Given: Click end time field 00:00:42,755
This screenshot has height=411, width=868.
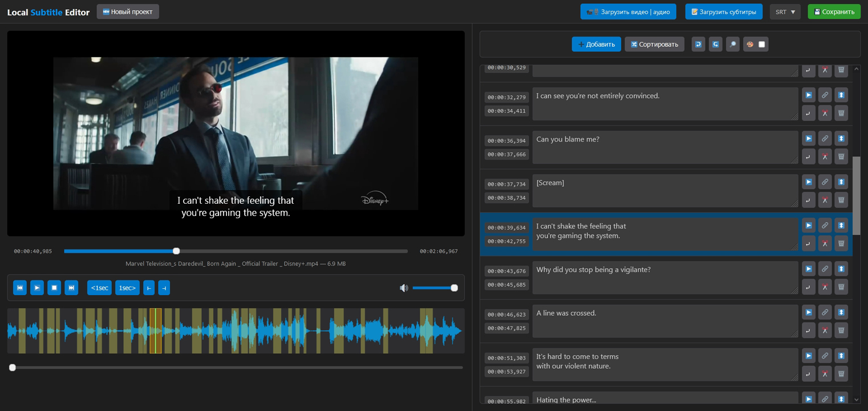Looking at the screenshot, I should (506, 241).
